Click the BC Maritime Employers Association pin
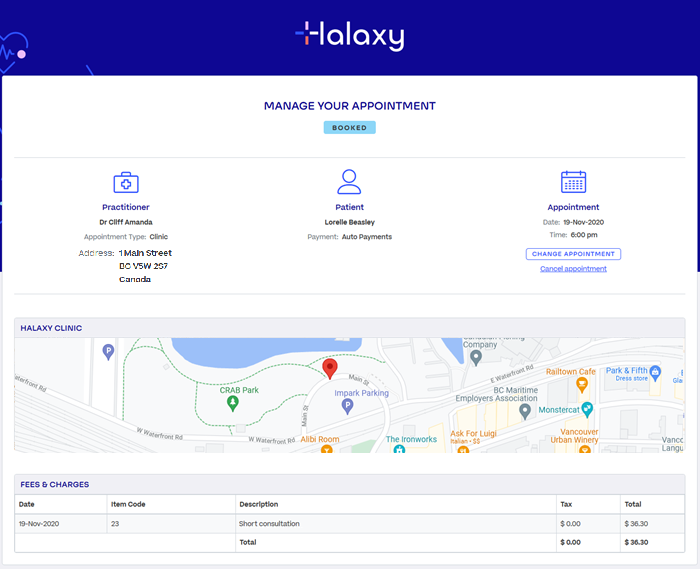This screenshot has width=700, height=569. point(524,411)
